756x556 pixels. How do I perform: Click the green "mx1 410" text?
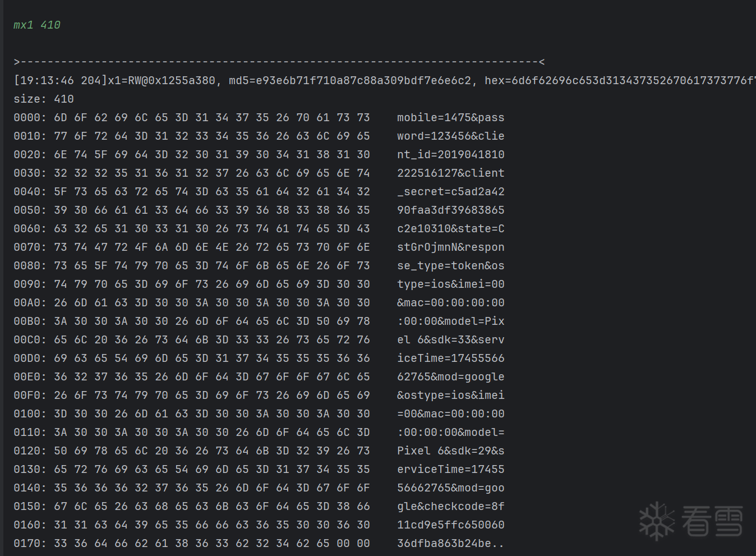click(x=36, y=25)
